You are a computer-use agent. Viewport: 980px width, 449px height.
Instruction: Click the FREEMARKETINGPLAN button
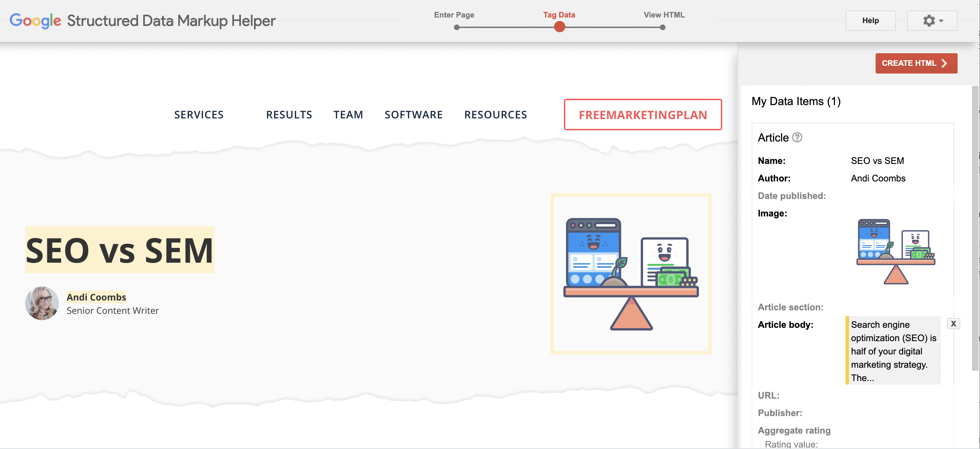643,115
